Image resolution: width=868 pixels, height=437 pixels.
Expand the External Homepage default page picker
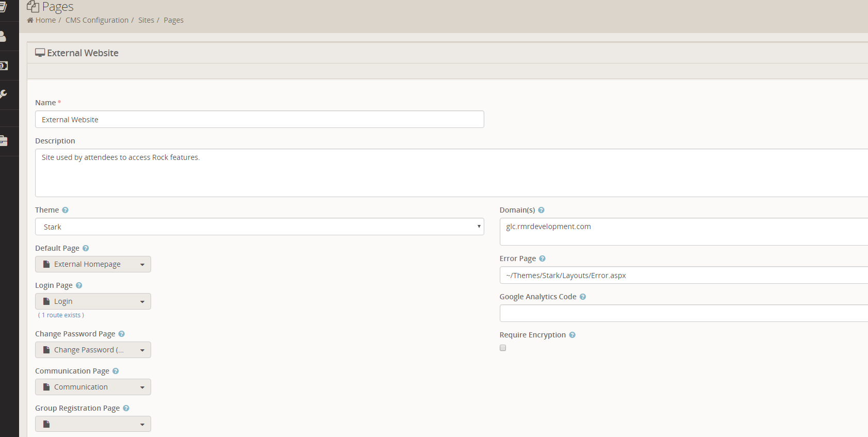tap(93, 264)
